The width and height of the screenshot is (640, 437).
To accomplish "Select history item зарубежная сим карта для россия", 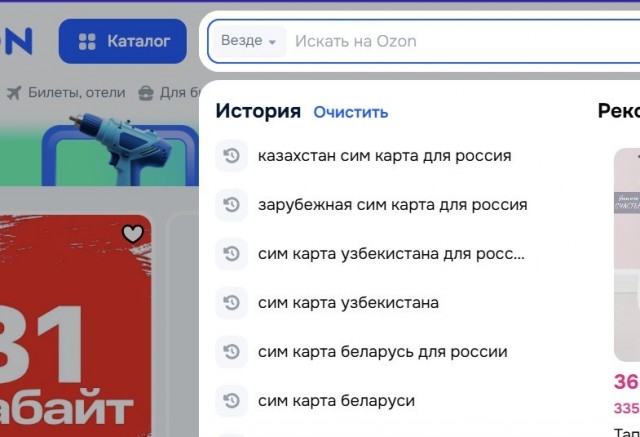I will tap(392, 205).
